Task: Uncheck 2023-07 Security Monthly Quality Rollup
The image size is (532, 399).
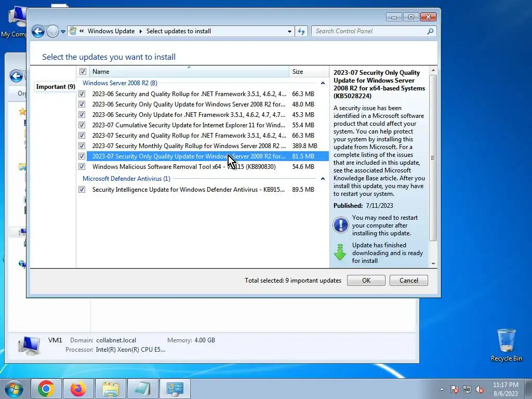Action: [x=82, y=146]
